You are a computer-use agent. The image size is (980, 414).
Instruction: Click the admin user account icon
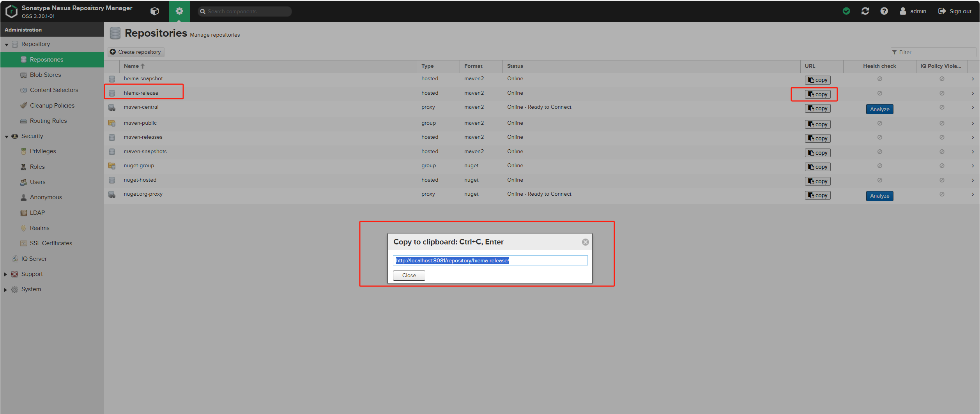[903, 11]
